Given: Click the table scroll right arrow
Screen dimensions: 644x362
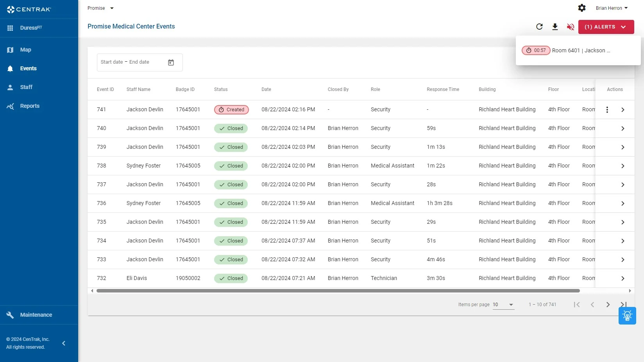Looking at the screenshot, I should tap(630, 291).
